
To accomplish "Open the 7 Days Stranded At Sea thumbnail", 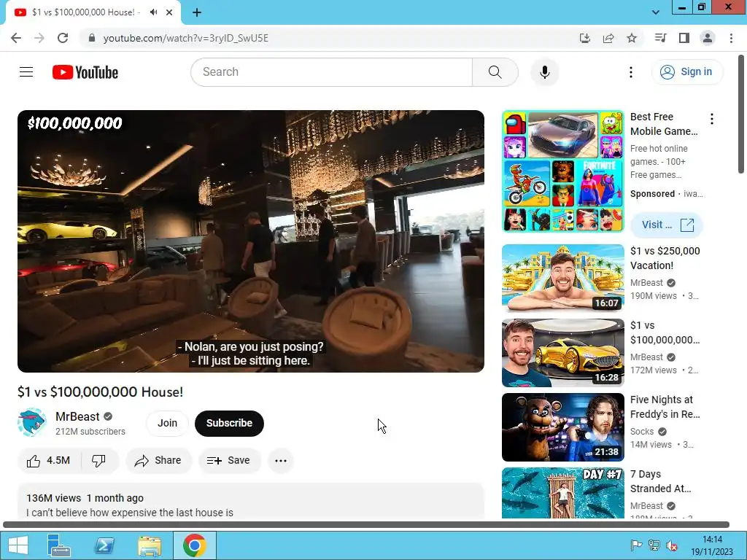I will [562, 494].
